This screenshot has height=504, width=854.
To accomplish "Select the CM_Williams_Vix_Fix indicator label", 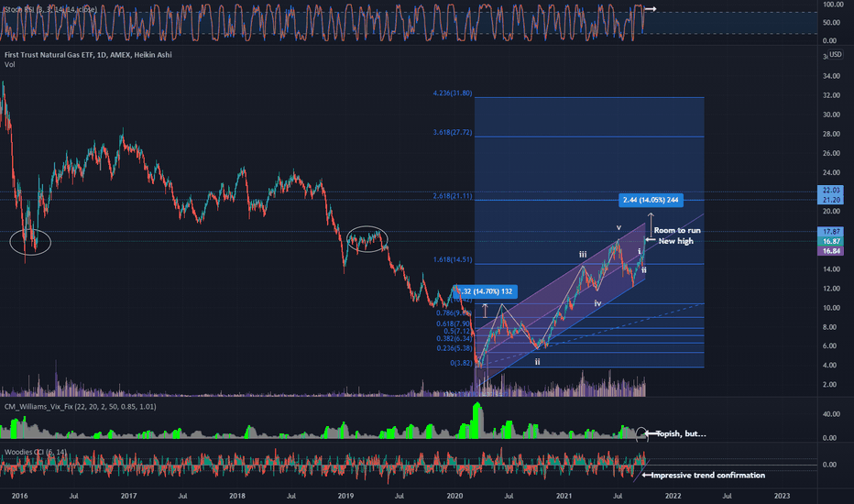I will click(80, 407).
